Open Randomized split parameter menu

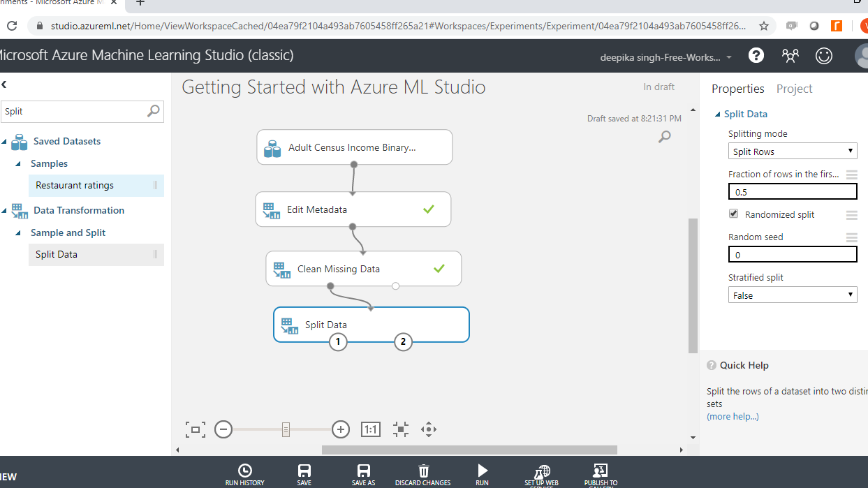coord(851,215)
